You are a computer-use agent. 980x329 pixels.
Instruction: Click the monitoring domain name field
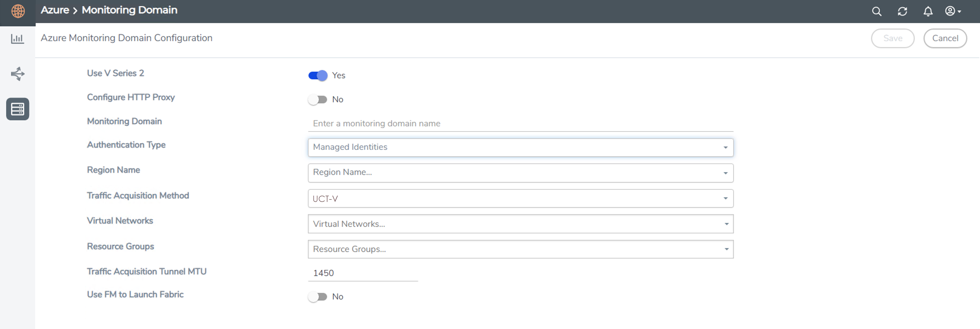520,124
